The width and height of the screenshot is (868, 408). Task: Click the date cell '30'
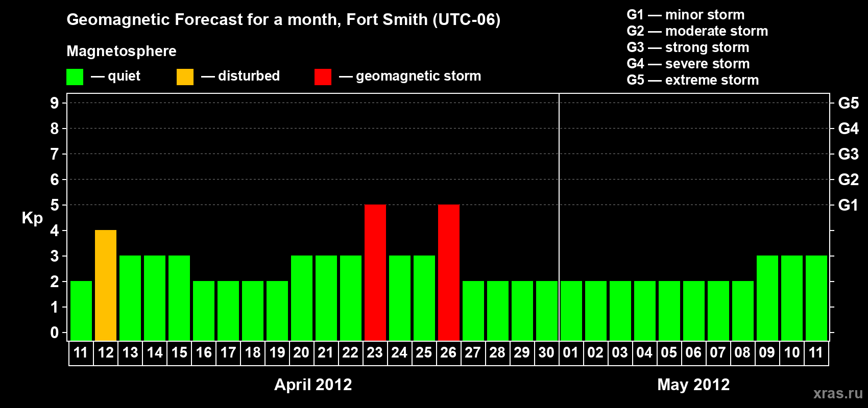[547, 353]
